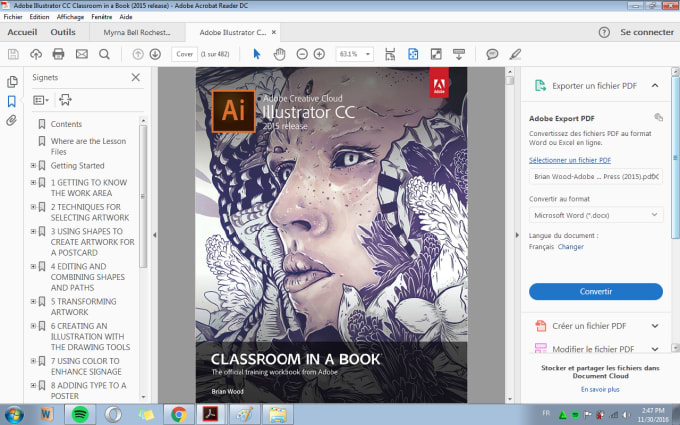This screenshot has height=425, width=680.
Task: Open the Contents bookmark
Action: pyautogui.click(x=66, y=124)
